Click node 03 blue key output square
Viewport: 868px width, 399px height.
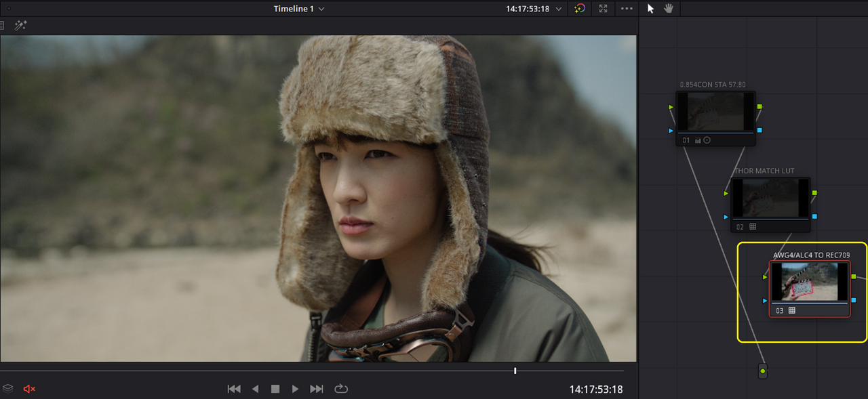point(854,300)
